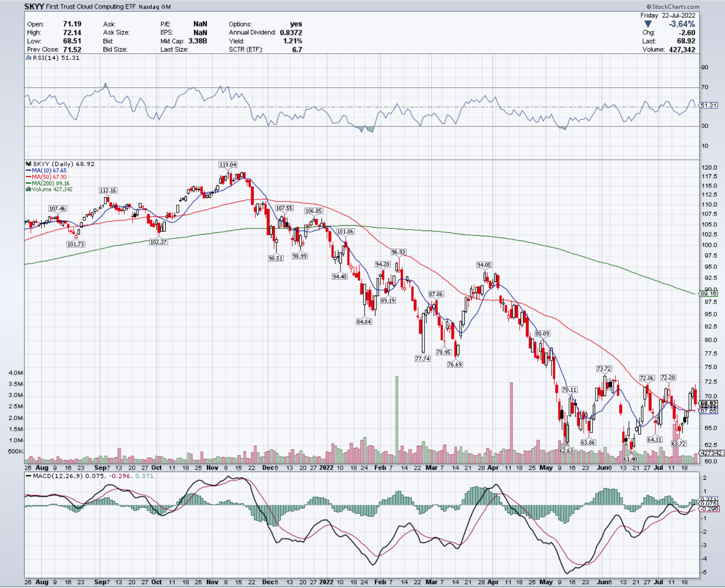Click the tall red April volume spike bar

coord(511,423)
